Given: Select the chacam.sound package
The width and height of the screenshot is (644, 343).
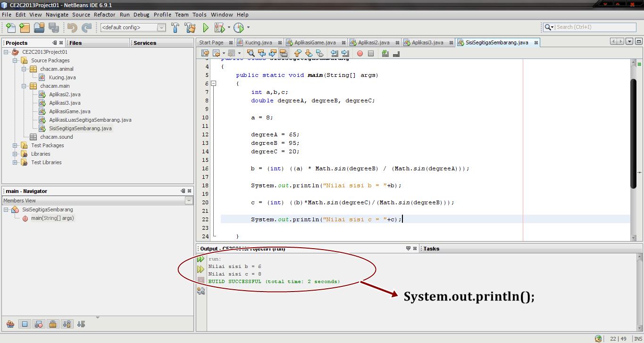Looking at the screenshot, I should point(57,137).
